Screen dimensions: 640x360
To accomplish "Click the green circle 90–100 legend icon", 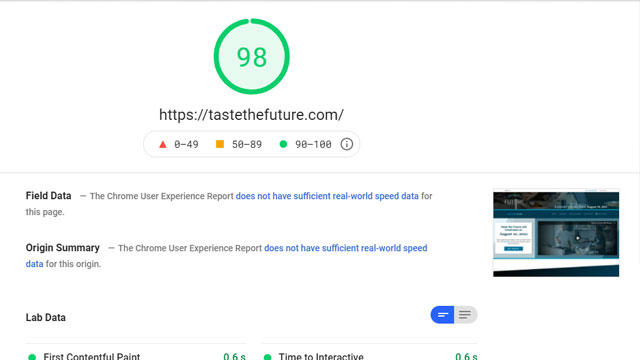I will click(x=283, y=144).
